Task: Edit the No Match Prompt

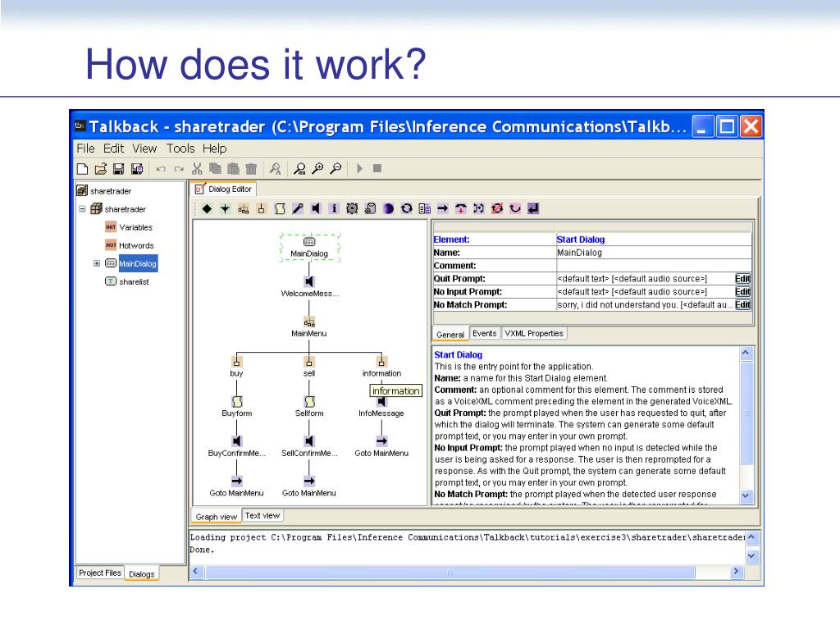Action: (742, 305)
